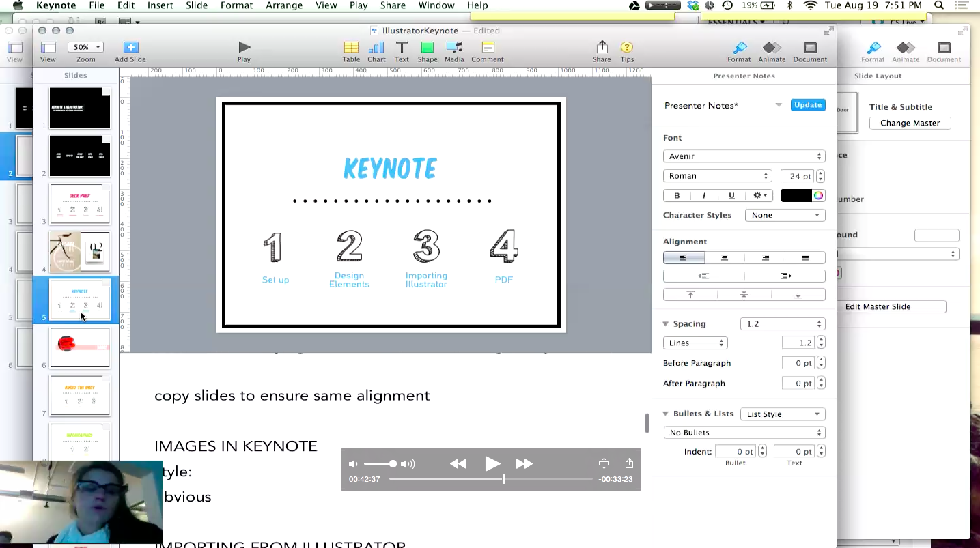The height and width of the screenshot is (548, 980).
Task: Click the Bluetooth menu bar icon
Action: point(790,5)
